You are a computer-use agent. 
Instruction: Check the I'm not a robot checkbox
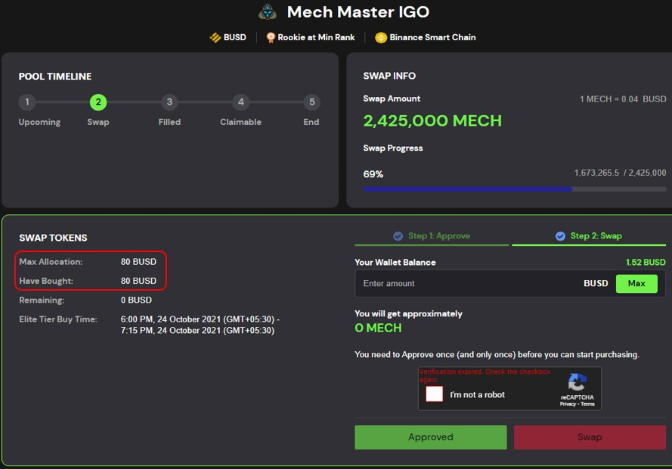[x=434, y=394]
